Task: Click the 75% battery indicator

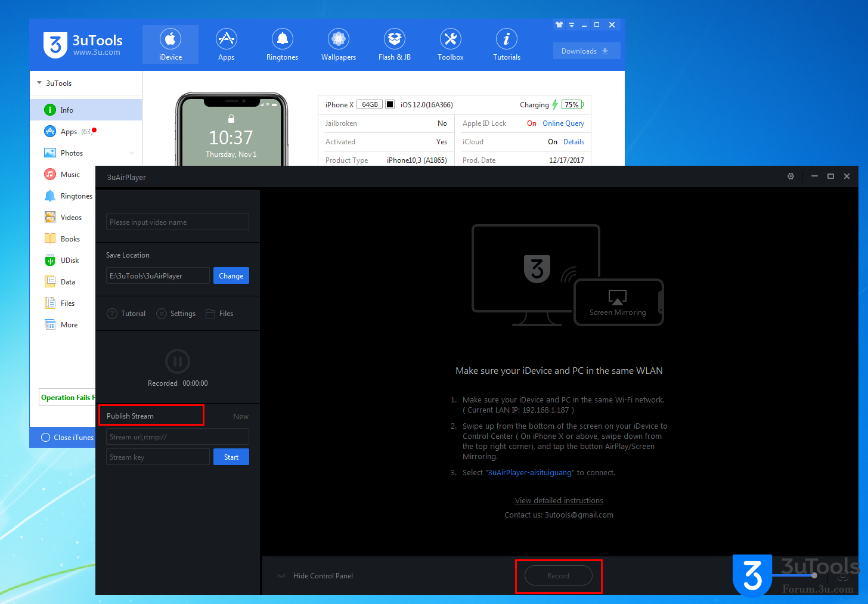Action: coord(572,104)
